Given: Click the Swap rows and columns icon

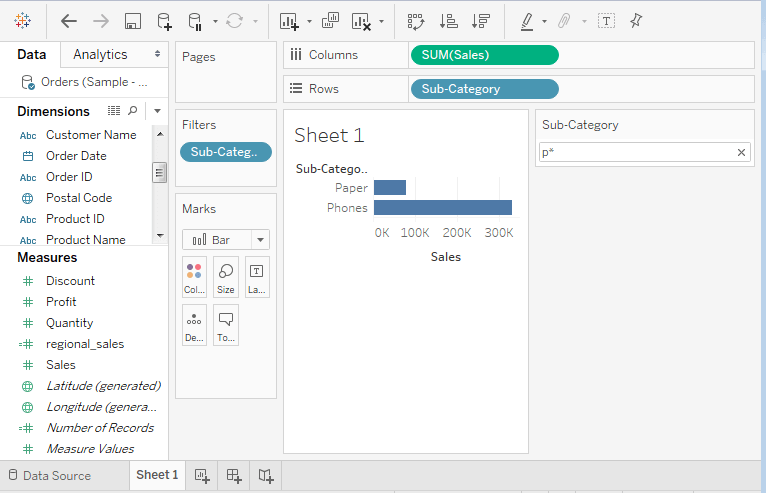Looking at the screenshot, I should point(416,21).
